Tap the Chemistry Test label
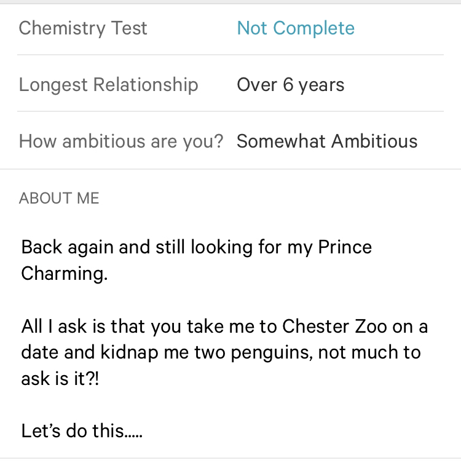 click(83, 28)
